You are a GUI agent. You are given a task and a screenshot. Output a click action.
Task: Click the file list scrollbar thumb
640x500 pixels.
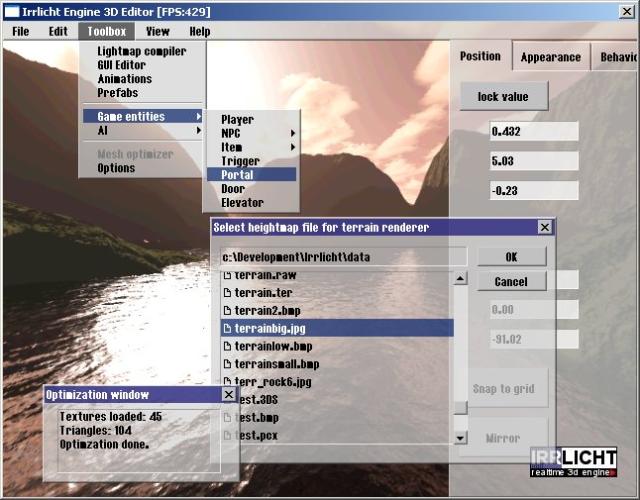[460, 408]
